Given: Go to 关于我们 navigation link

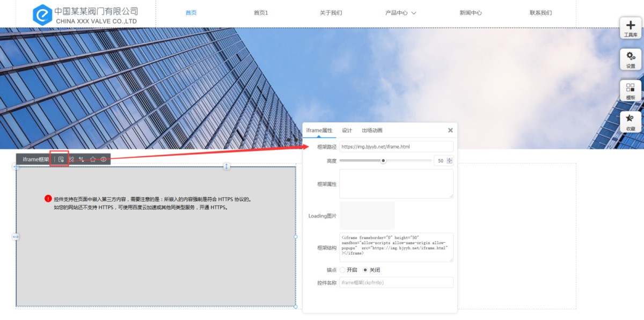Looking at the screenshot, I should [x=331, y=13].
